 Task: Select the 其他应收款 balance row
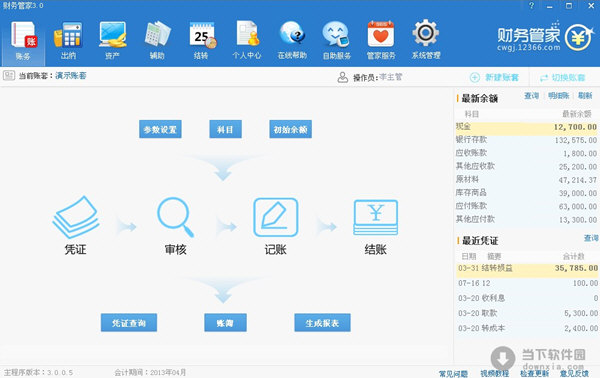click(x=526, y=166)
